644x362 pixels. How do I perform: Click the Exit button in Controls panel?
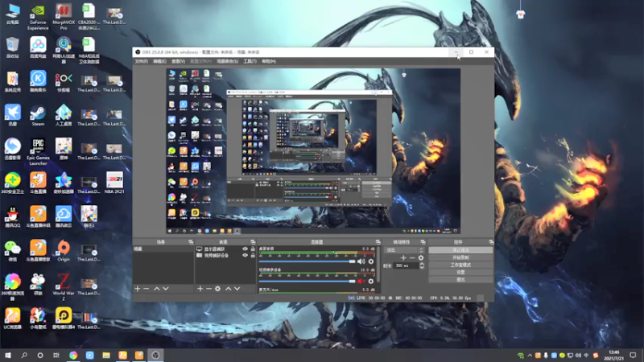(x=460, y=279)
